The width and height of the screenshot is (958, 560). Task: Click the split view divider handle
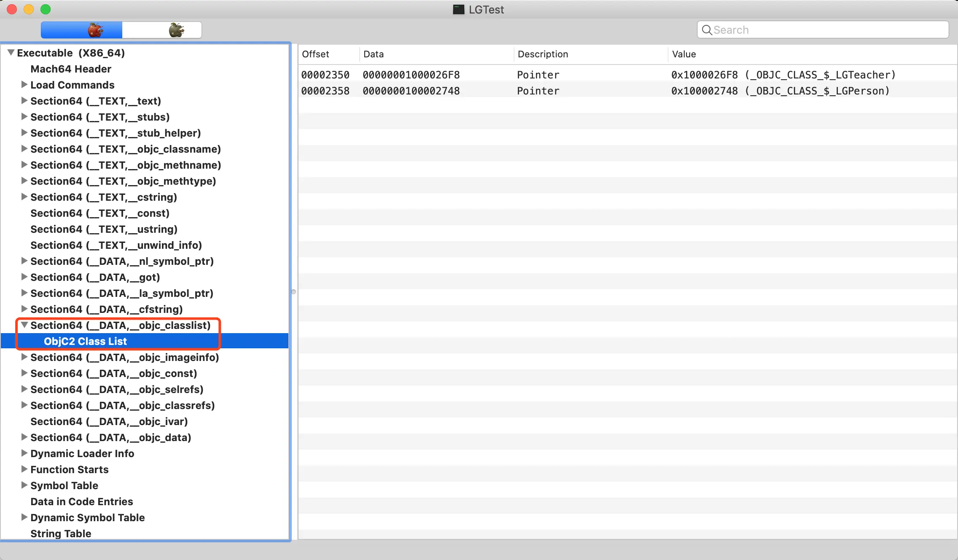click(293, 292)
